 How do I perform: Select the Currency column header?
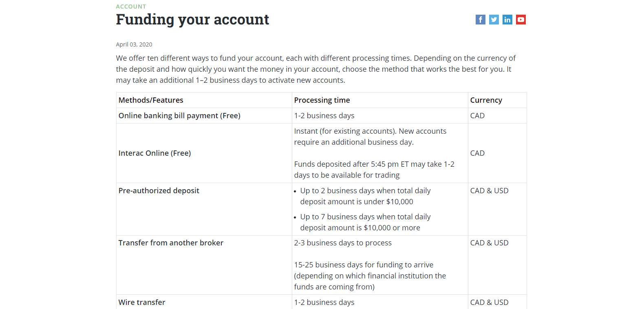(x=486, y=100)
